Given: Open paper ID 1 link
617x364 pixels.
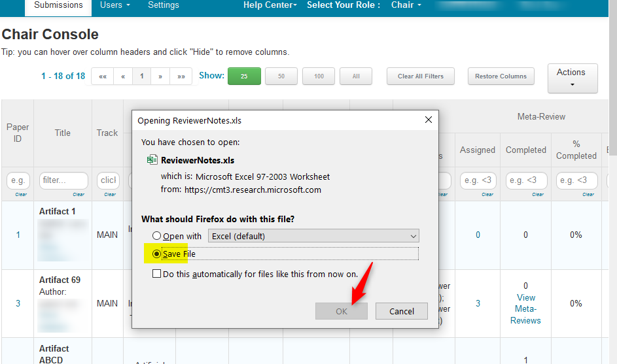Looking at the screenshot, I should tap(18, 235).
